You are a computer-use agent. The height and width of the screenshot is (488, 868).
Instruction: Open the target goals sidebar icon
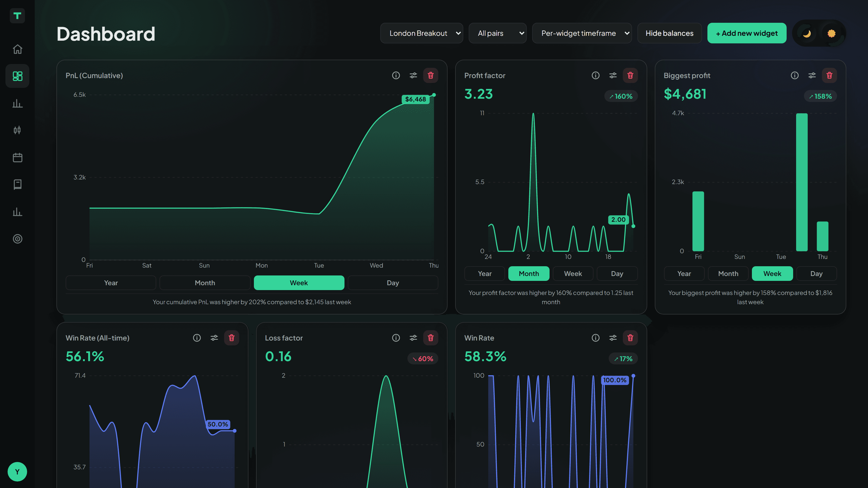point(18,239)
